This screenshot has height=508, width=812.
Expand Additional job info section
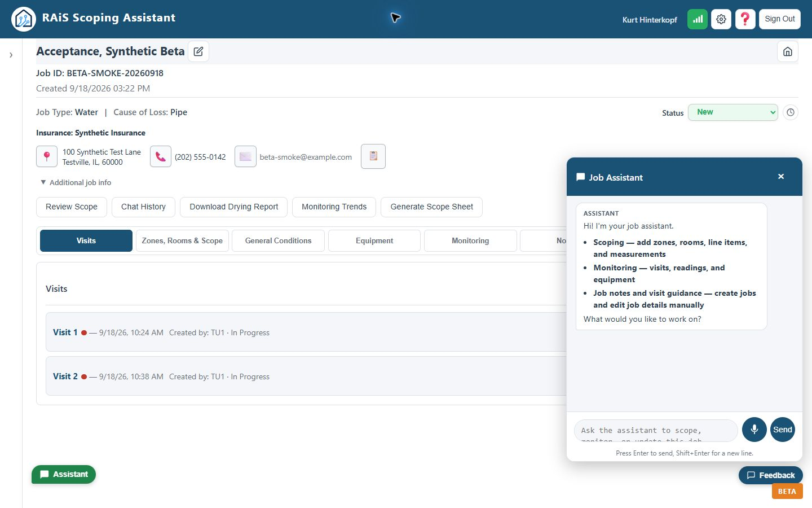[x=76, y=182]
